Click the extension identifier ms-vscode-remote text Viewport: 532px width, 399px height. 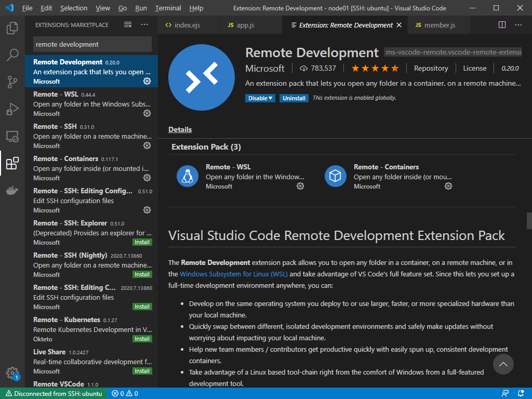tap(453, 52)
